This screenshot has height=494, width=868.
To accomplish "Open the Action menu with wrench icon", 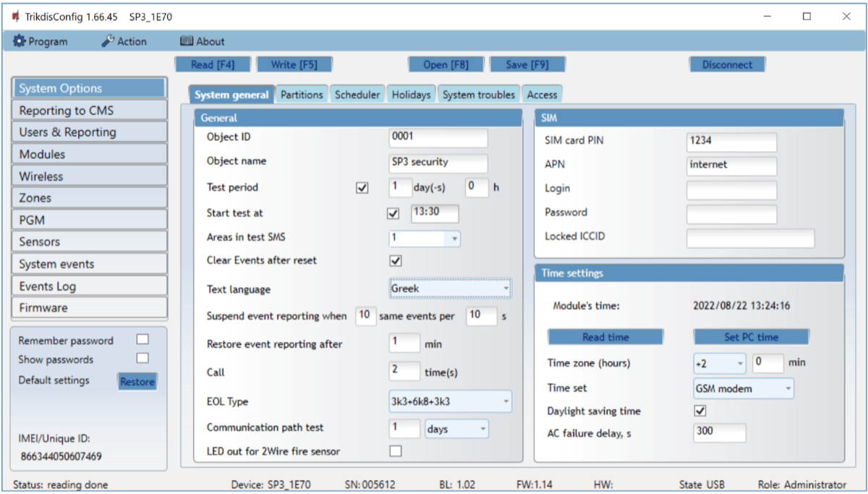I will coord(124,41).
